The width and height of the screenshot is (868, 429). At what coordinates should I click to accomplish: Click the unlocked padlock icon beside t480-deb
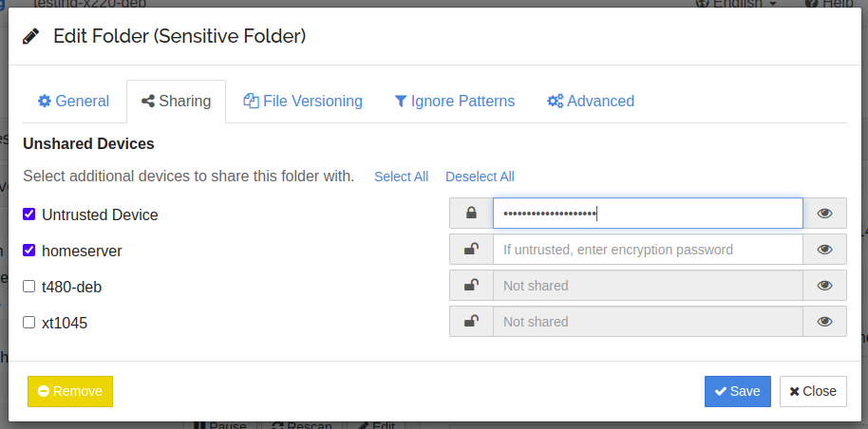471,286
